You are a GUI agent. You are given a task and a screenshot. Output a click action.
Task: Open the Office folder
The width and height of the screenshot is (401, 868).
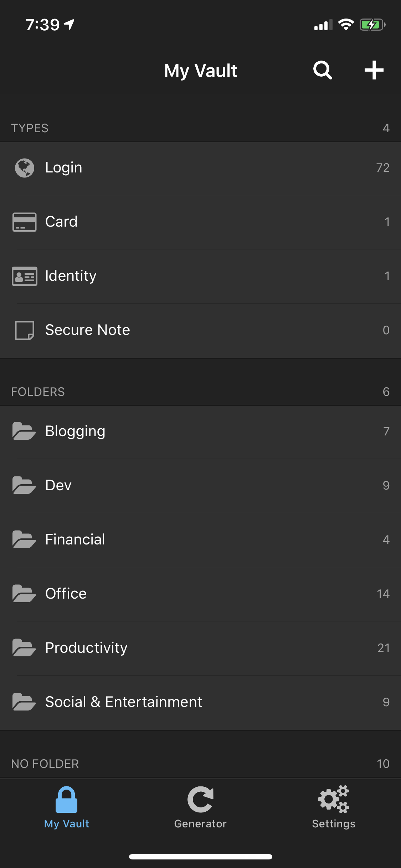(x=66, y=594)
